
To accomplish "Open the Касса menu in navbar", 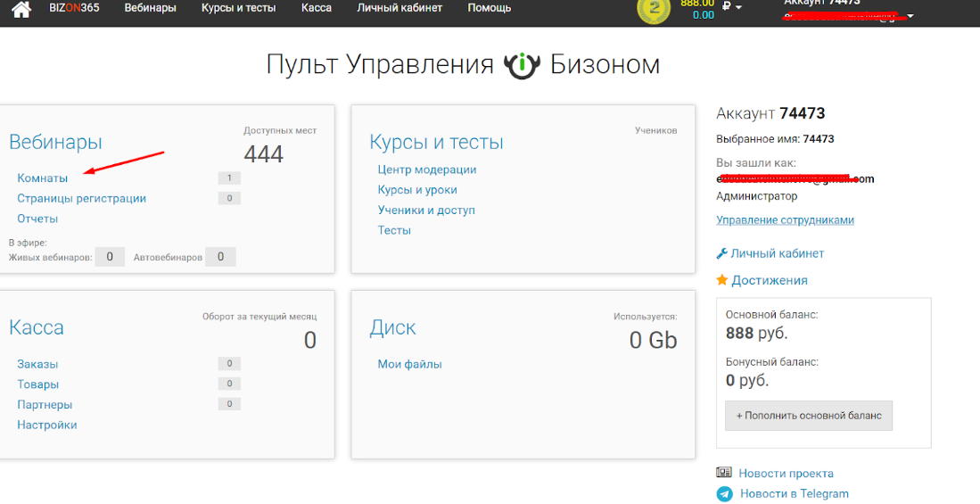I will pos(317,8).
